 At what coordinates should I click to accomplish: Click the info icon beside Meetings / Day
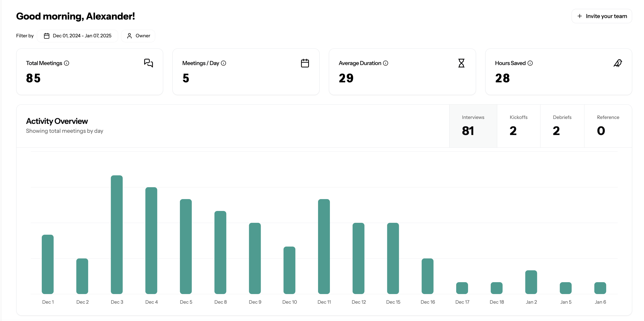(223, 63)
